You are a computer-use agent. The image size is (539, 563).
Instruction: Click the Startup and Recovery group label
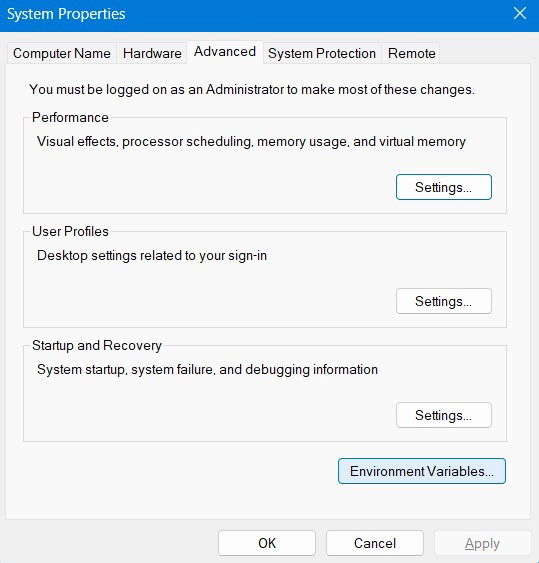tap(97, 345)
